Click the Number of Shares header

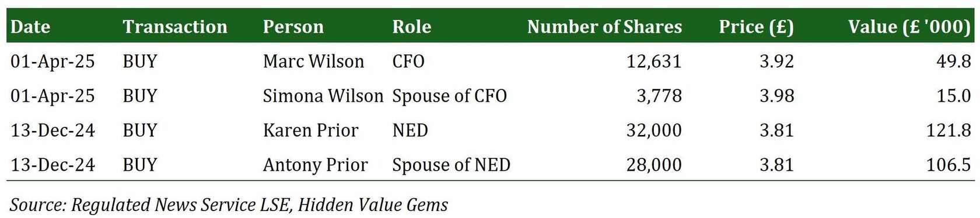[604, 27]
